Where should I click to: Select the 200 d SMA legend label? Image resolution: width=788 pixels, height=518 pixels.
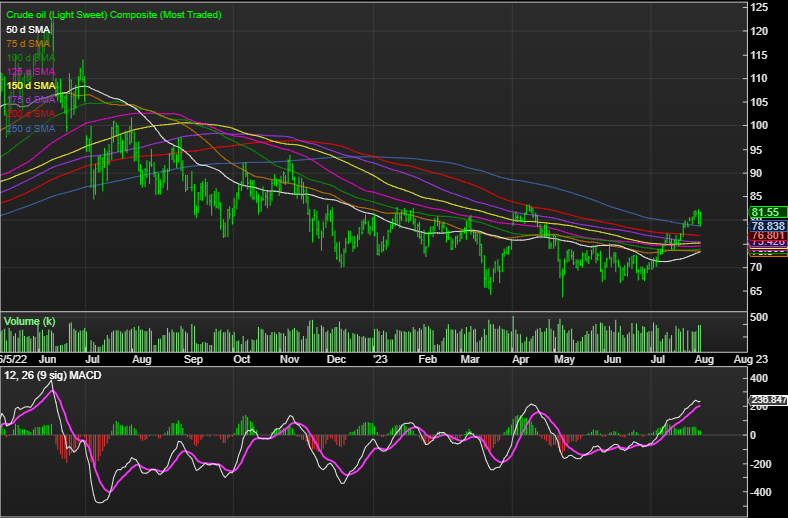[x=31, y=114]
